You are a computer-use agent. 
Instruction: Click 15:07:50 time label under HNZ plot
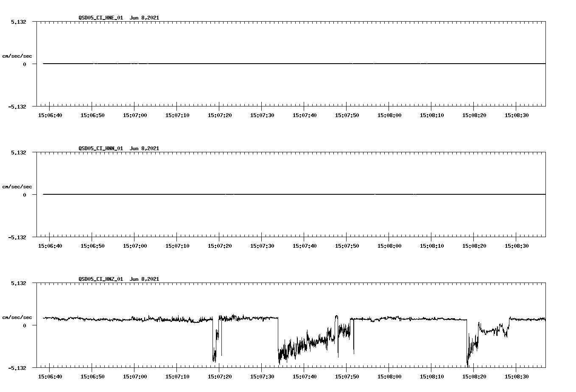(347, 377)
